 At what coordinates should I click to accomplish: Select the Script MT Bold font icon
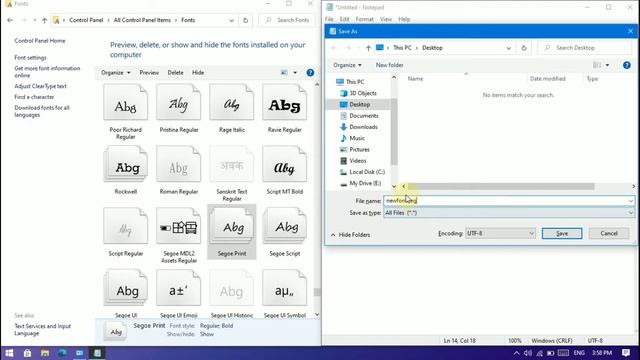click(284, 164)
